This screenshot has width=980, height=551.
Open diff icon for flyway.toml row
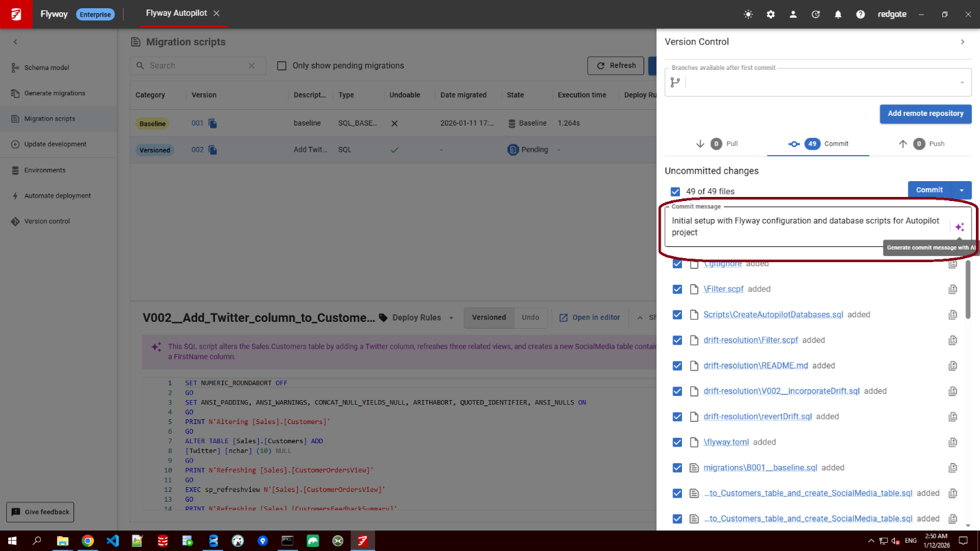[953, 443]
